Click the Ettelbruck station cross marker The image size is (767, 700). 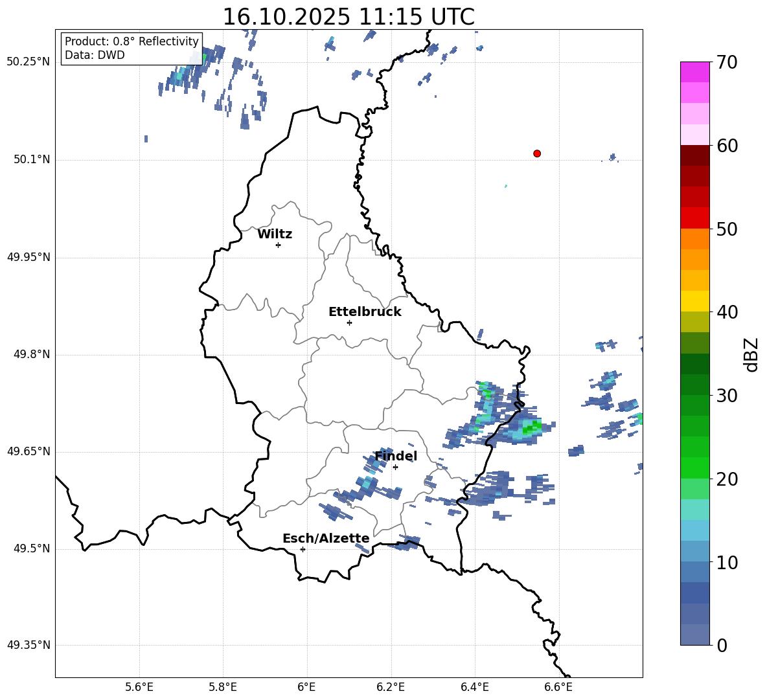[349, 322]
